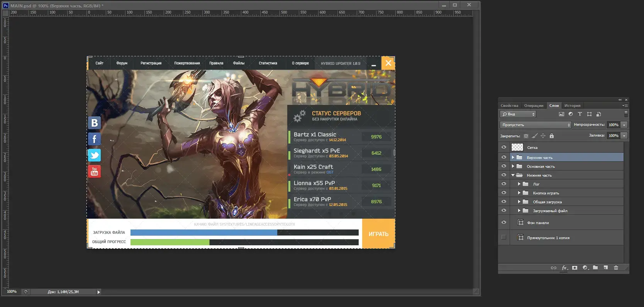Create new adjustment layer icon

585,268
